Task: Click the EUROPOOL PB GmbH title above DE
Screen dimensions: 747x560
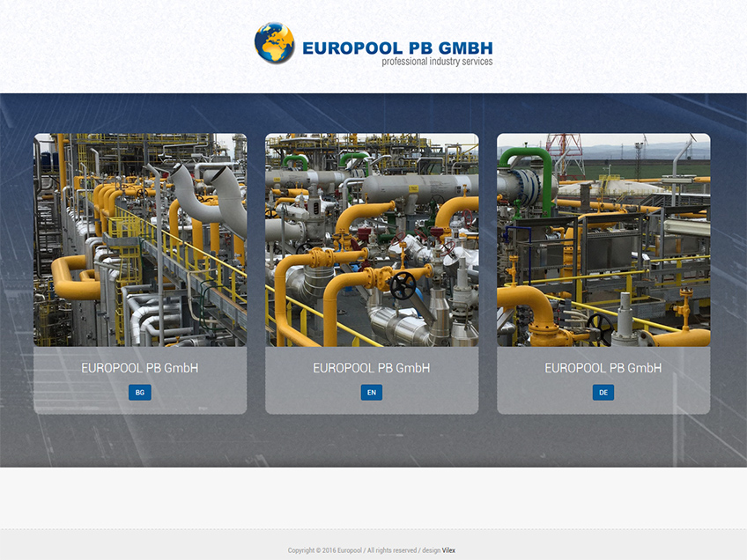Action: [x=603, y=368]
